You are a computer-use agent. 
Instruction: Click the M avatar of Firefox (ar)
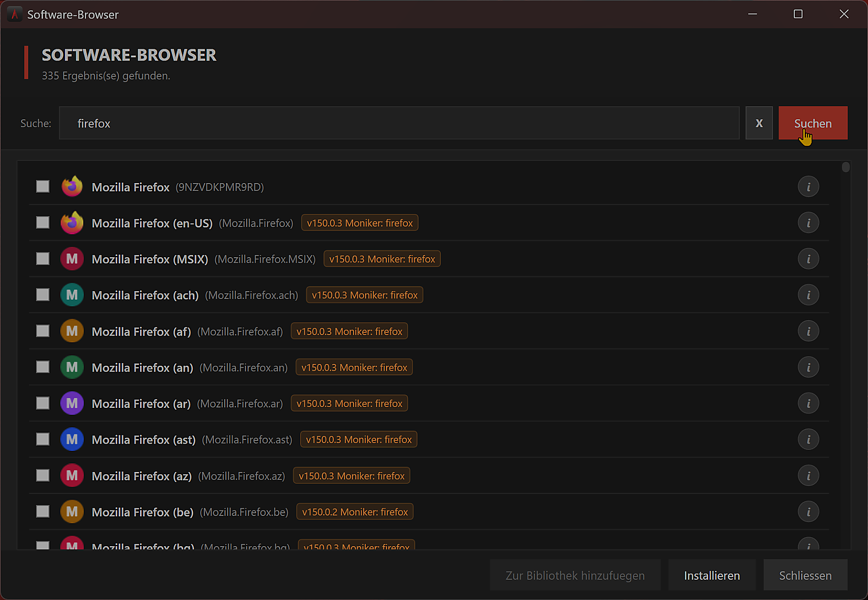(x=72, y=403)
